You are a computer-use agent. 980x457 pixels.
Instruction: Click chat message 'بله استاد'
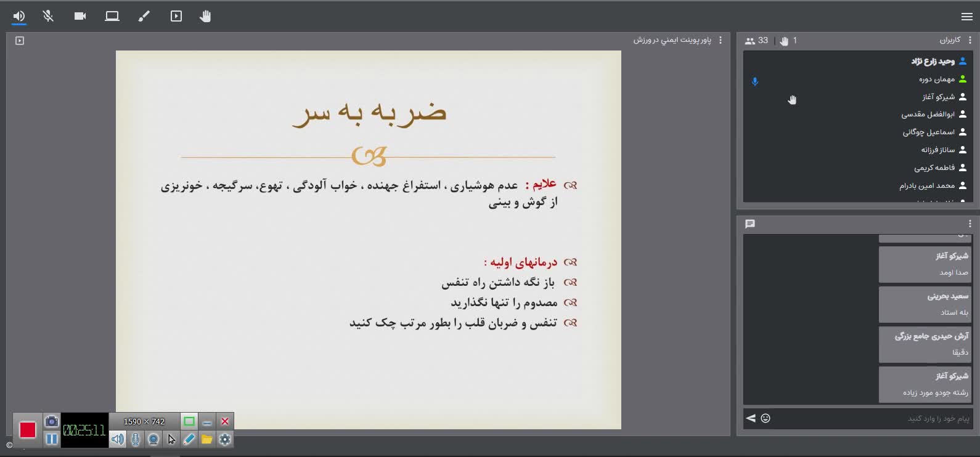tap(954, 312)
